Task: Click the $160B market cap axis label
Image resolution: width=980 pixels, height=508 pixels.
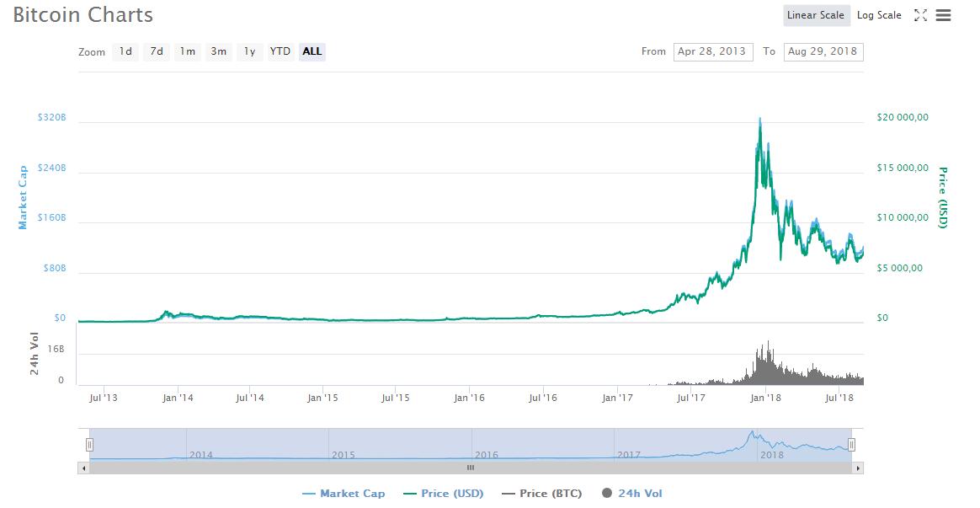Action: click(51, 217)
